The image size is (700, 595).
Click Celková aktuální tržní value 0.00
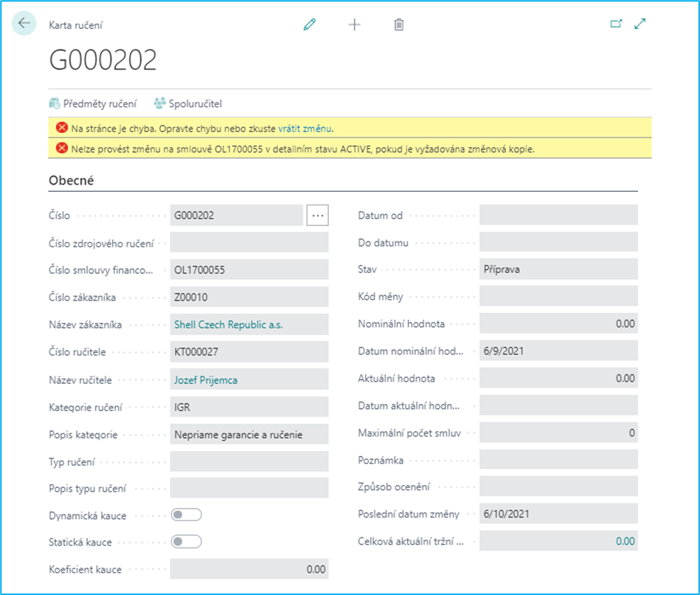tap(624, 541)
